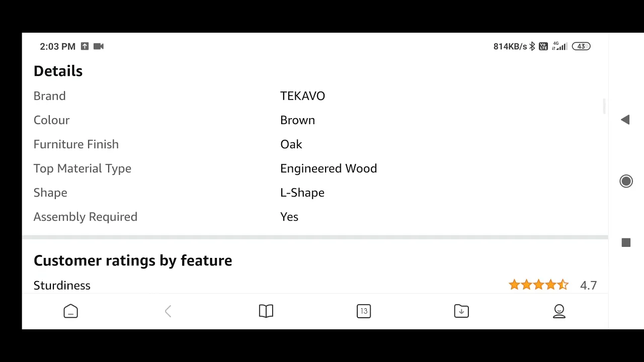The image size is (644, 362).
Task: Open the profile account icon
Action: pyautogui.click(x=559, y=311)
